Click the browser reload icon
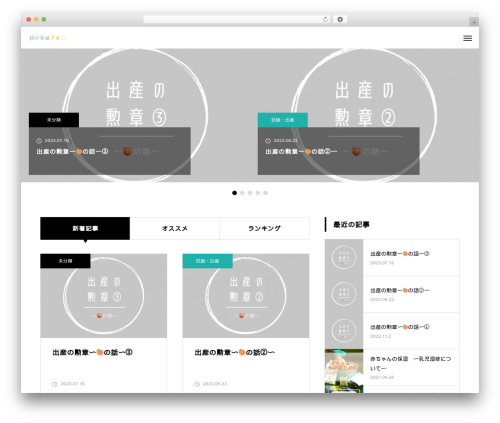 (x=325, y=20)
